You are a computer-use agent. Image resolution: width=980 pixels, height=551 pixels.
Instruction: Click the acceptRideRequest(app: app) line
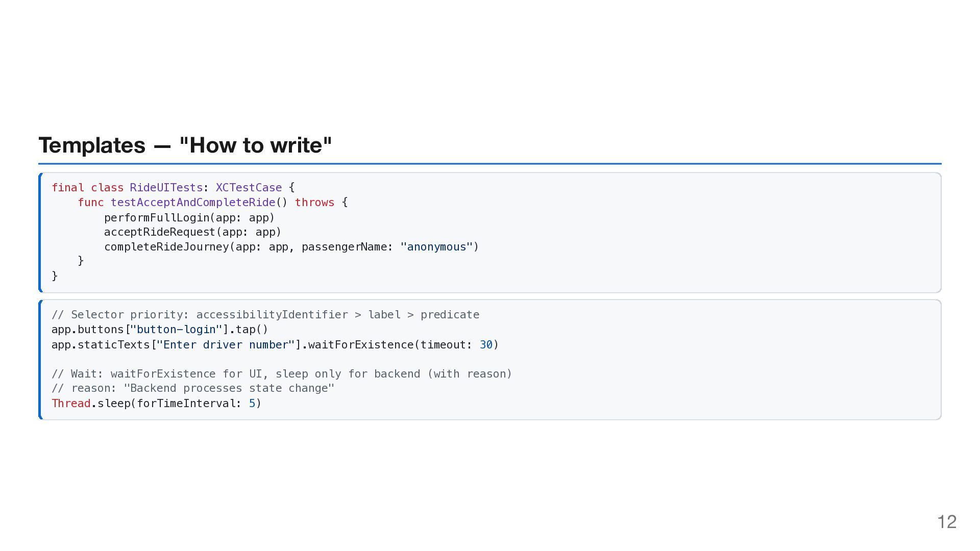[x=192, y=232]
